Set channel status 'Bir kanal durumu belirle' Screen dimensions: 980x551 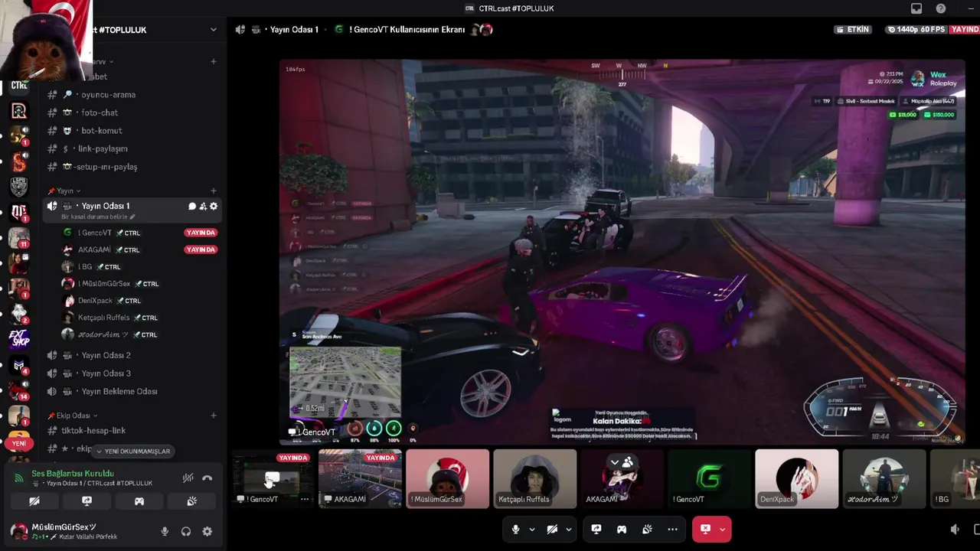(98, 217)
